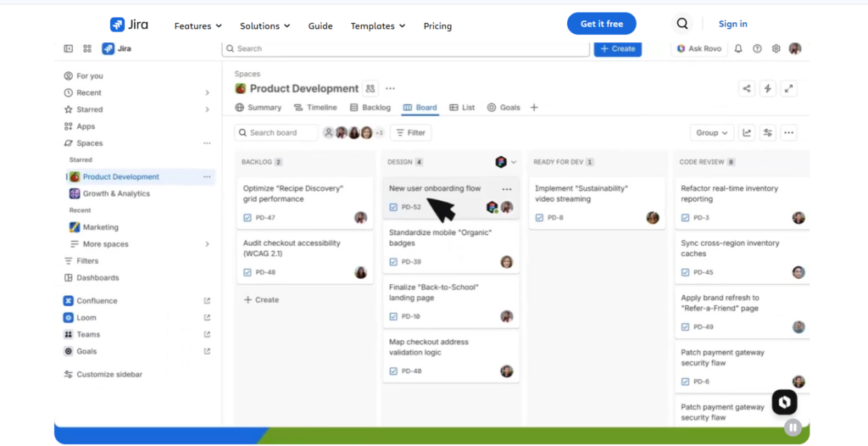The width and height of the screenshot is (868, 446).
Task: Expand the Features menu in header
Action: pyautogui.click(x=198, y=26)
